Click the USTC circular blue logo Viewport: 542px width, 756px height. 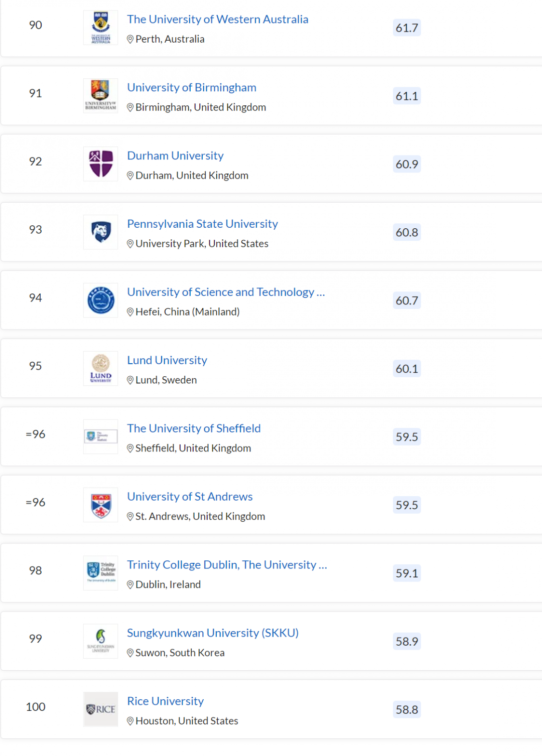(x=101, y=300)
